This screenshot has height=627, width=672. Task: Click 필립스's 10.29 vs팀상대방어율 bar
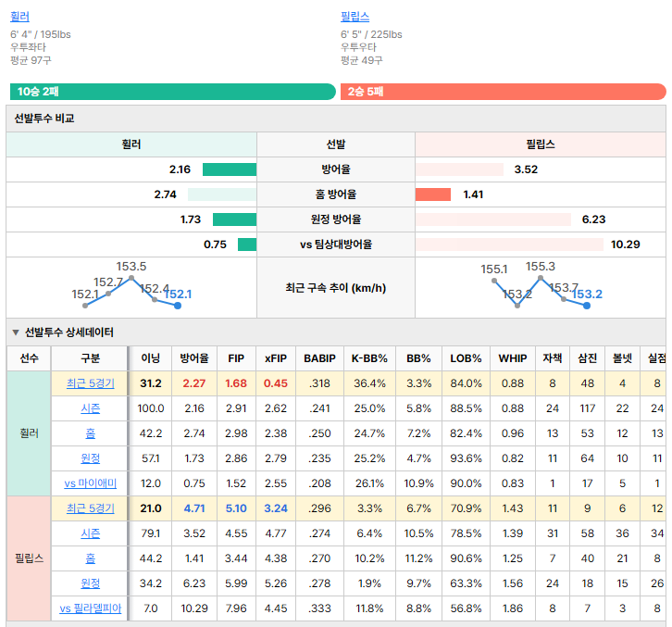(509, 245)
